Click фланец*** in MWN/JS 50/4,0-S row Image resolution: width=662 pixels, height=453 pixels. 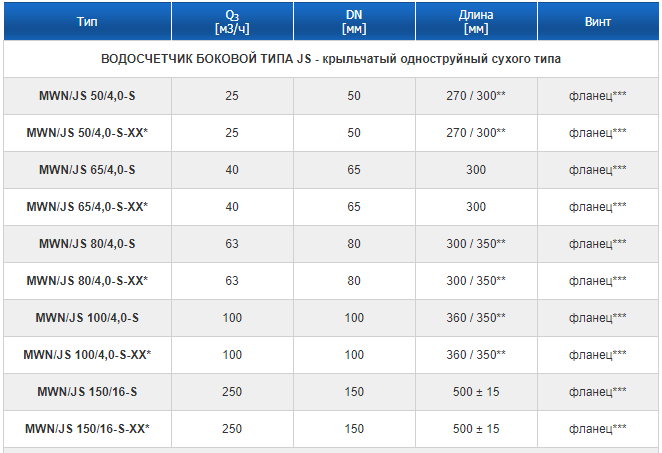pos(598,96)
